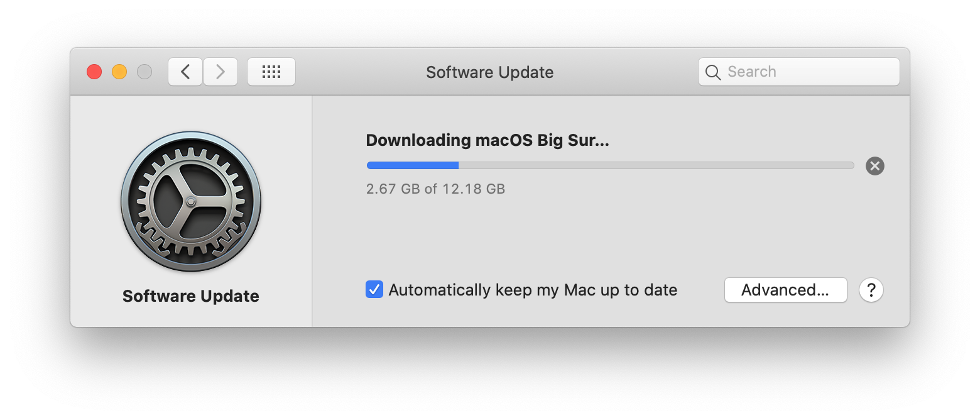Select the Downloading macOS Big Sur heading

(x=487, y=140)
